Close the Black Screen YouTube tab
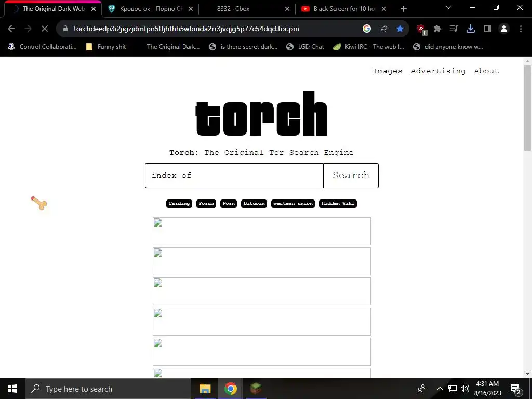Image resolution: width=532 pixels, height=399 pixels. [x=384, y=9]
